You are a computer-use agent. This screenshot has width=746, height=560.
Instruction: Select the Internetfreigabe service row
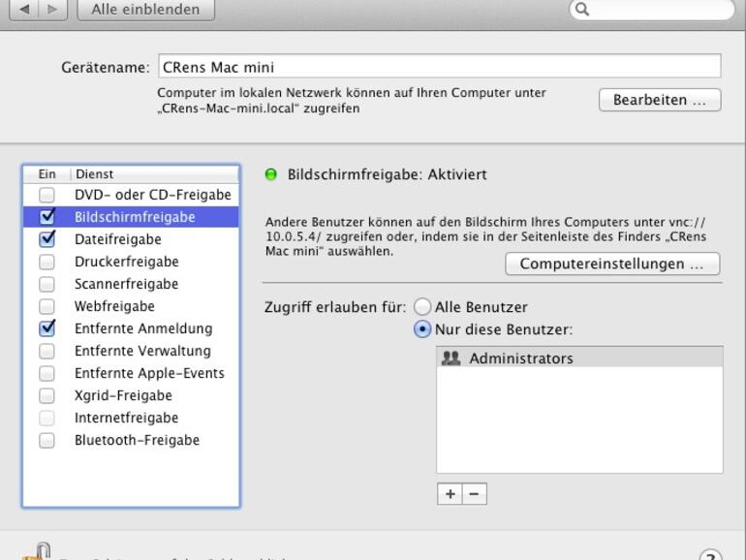click(x=131, y=418)
